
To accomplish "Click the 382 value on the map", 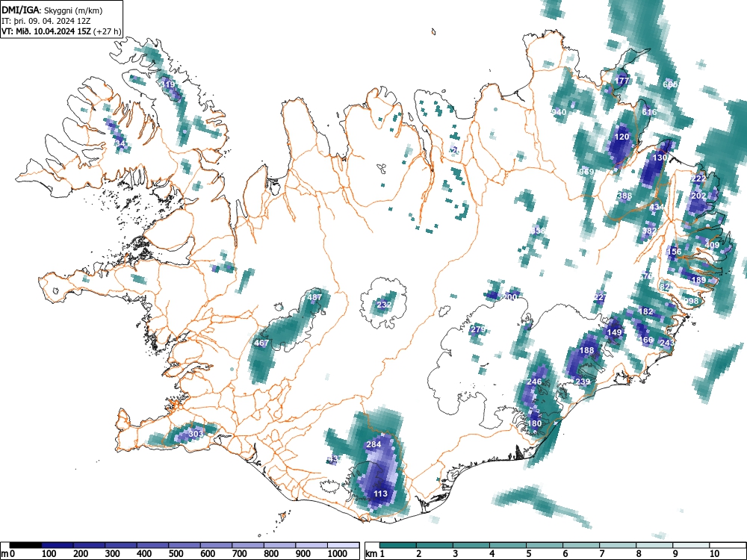I will point(649,231).
